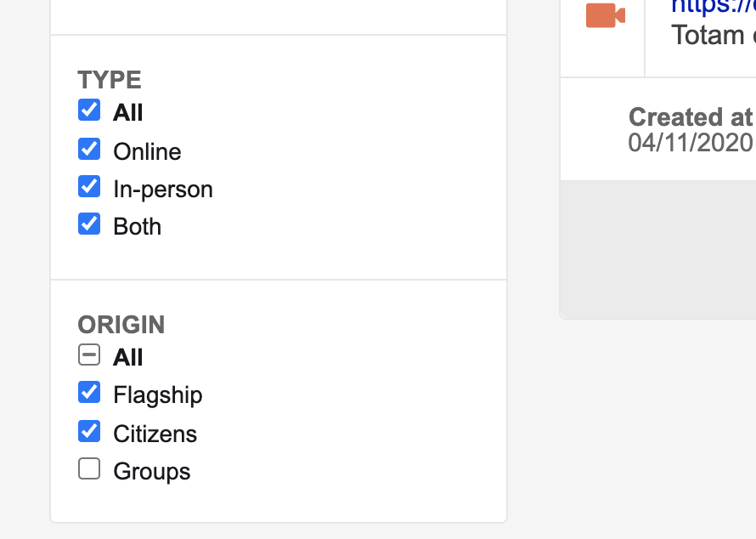
Task: Click the TYPE filter section heading
Action: pyautogui.click(x=109, y=80)
